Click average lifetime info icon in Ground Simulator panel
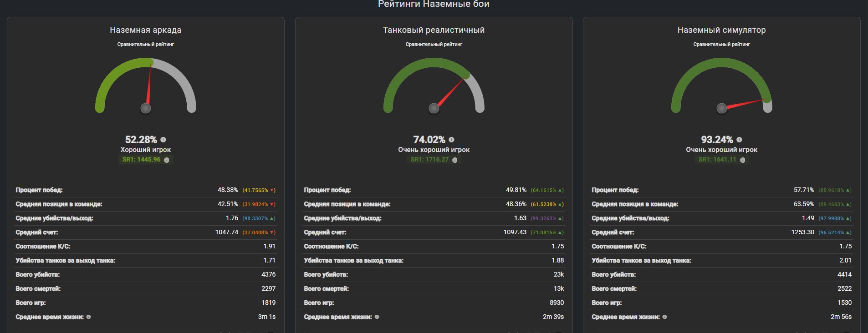 664,317
